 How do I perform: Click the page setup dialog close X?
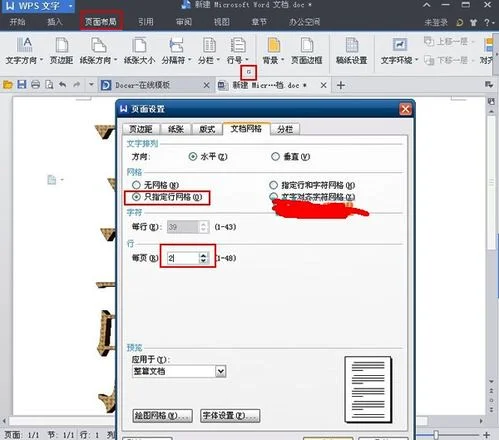(405, 109)
